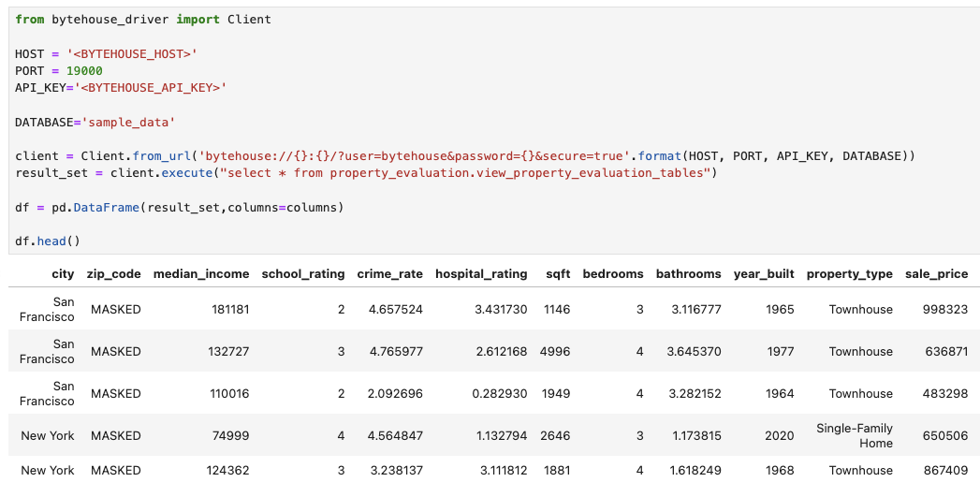
Task: Select sale price 636871
Action: tap(946, 351)
